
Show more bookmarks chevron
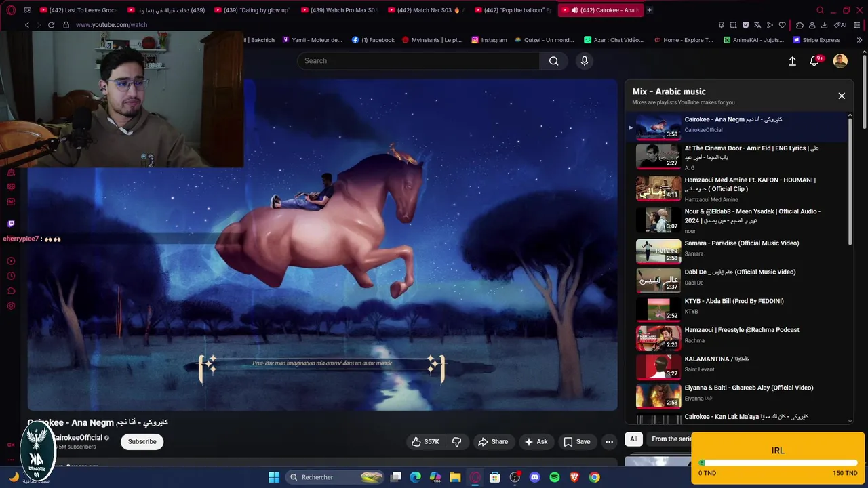[x=859, y=40]
